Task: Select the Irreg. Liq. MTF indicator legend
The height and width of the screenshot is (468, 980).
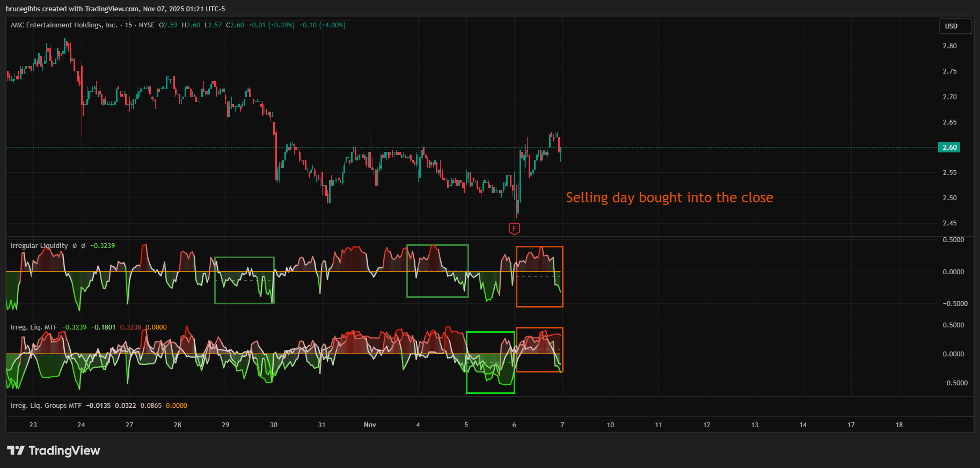Action: [34, 327]
